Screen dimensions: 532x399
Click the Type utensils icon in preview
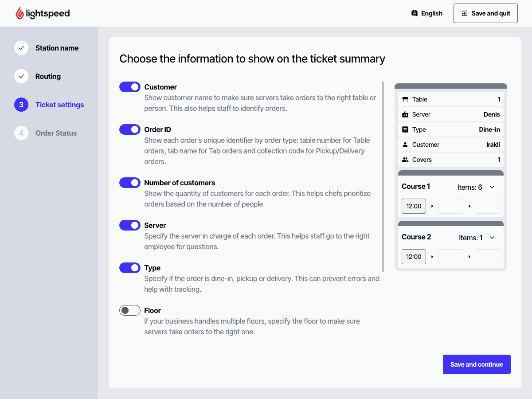coord(405,129)
